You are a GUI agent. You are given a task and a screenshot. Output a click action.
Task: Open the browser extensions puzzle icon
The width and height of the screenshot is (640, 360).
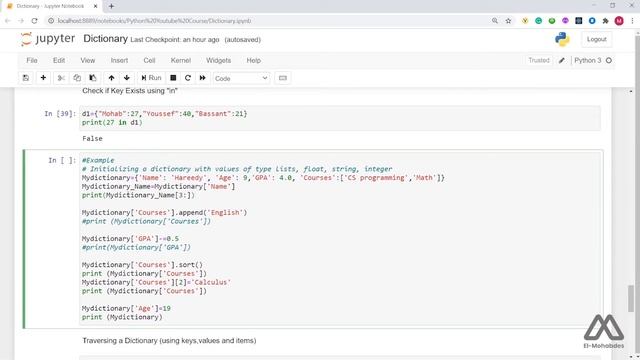coord(605,21)
